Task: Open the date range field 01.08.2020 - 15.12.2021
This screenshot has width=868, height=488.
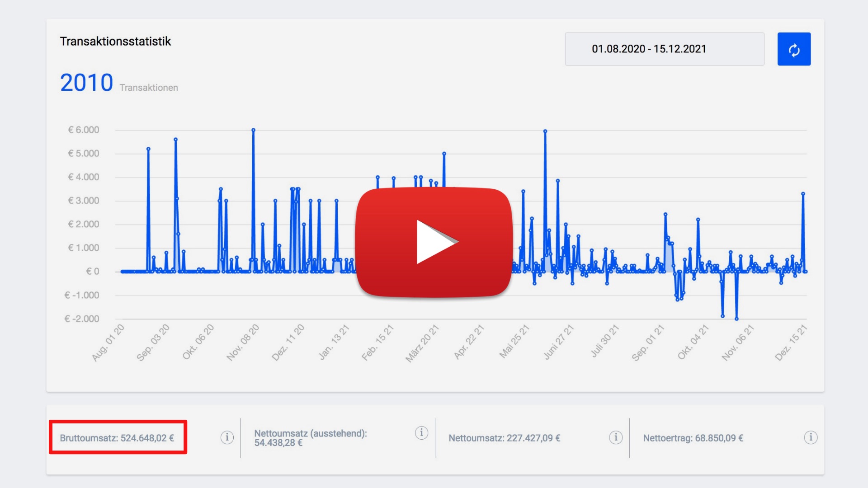Action: (665, 49)
